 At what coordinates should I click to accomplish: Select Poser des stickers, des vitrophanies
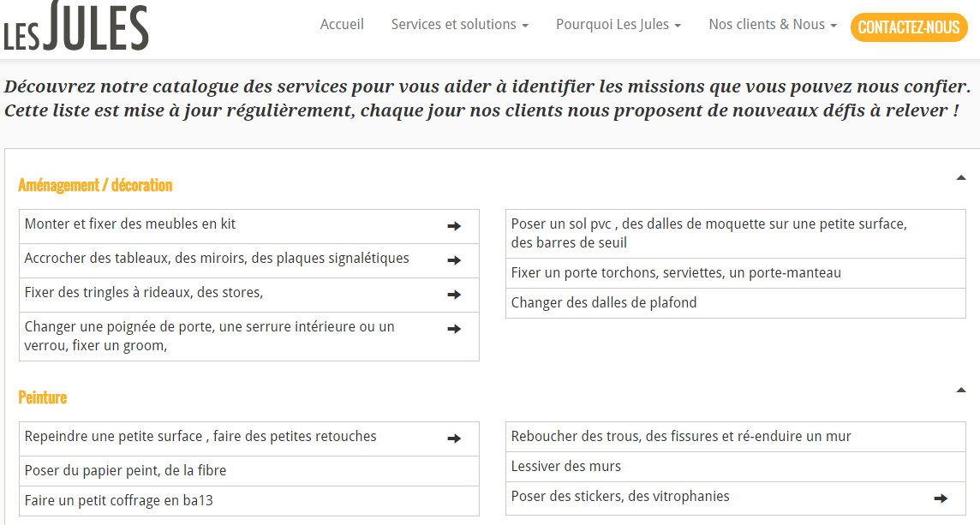736,498
